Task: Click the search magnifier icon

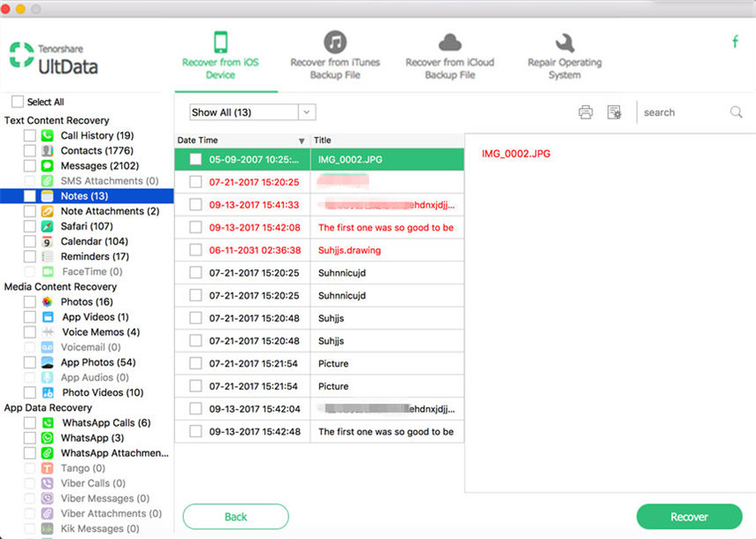Action: (736, 112)
